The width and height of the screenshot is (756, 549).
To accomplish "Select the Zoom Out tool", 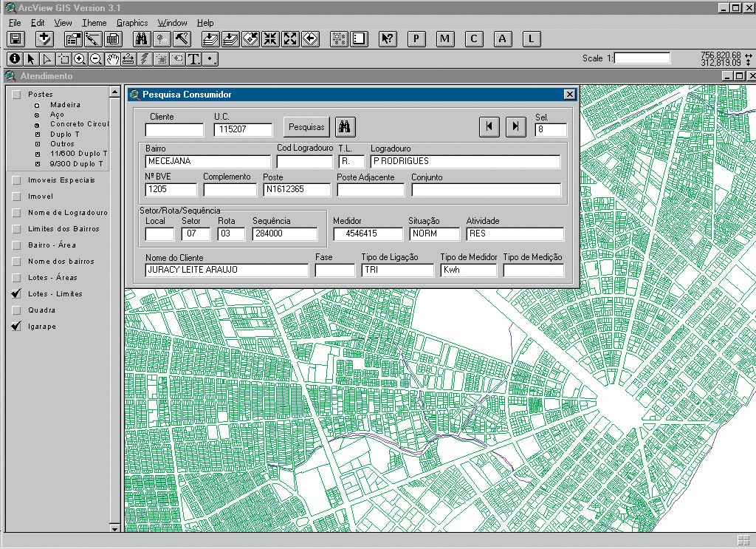I will pyautogui.click(x=95, y=58).
